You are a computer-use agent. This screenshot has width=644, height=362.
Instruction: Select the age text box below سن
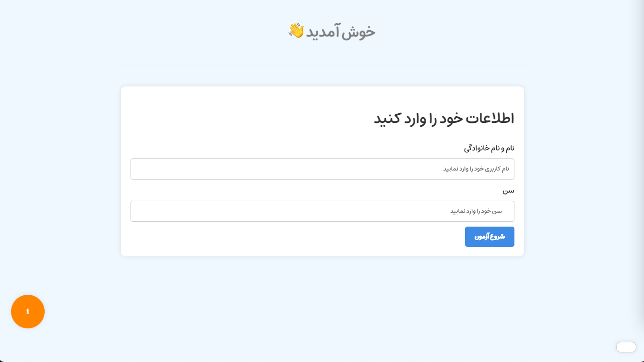(x=322, y=211)
